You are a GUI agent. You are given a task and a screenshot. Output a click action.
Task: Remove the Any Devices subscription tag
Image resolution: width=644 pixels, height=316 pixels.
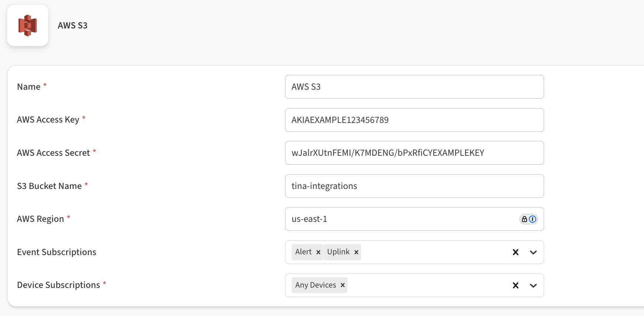pos(343,285)
